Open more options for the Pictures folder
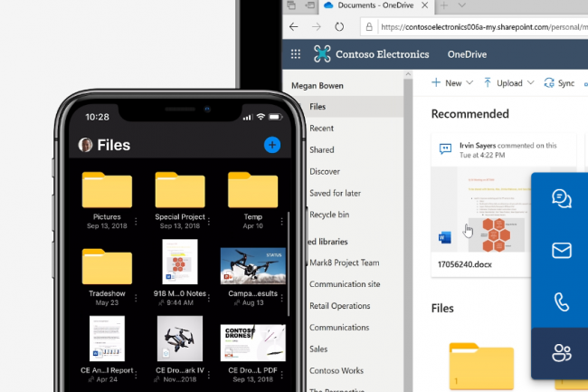 (x=136, y=221)
